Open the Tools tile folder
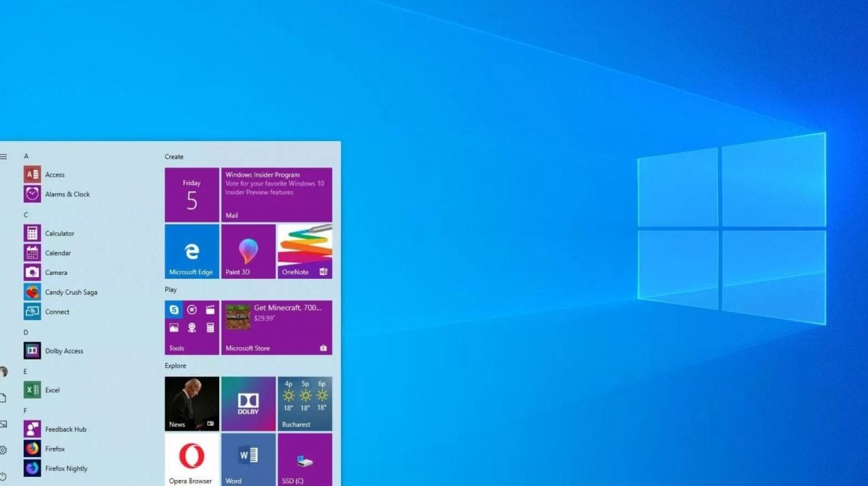 [x=191, y=327]
